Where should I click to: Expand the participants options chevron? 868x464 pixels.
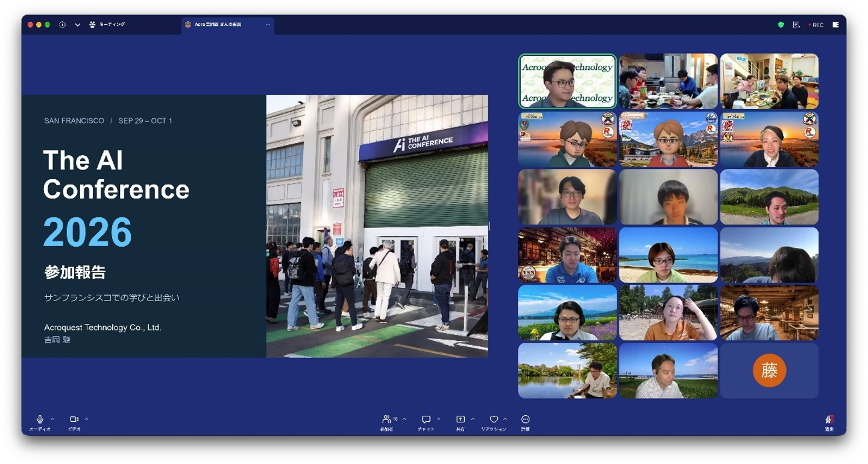coord(404,419)
